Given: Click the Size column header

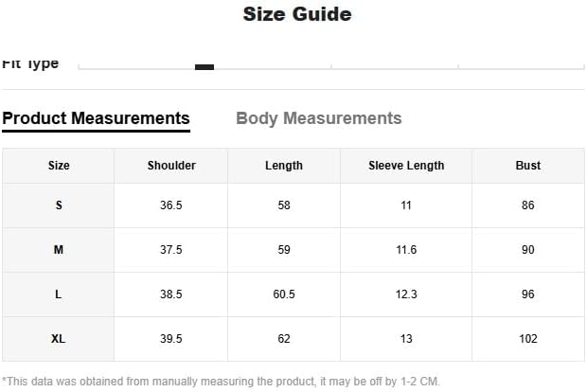Looking at the screenshot, I should coord(59,166).
